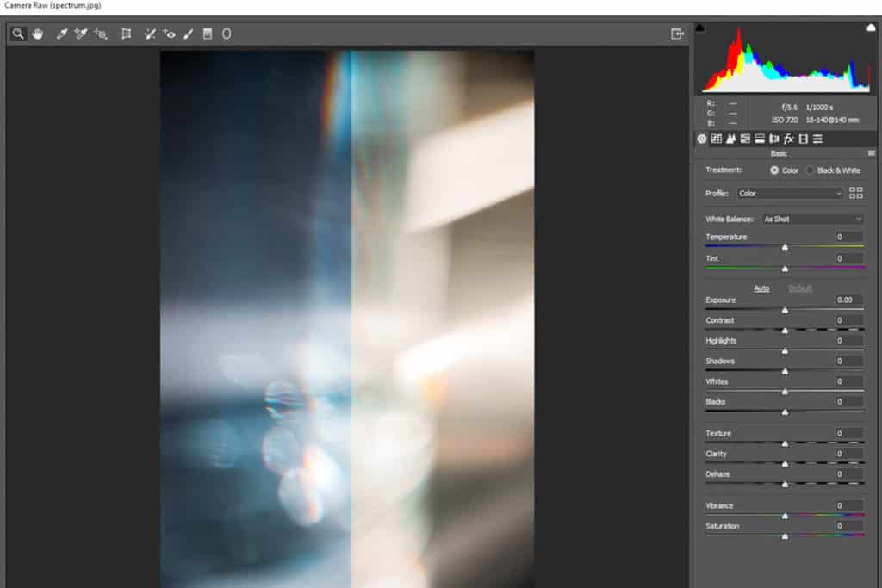Image resolution: width=882 pixels, height=588 pixels.
Task: Click the Tint slider handle
Action: tap(786, 269)
